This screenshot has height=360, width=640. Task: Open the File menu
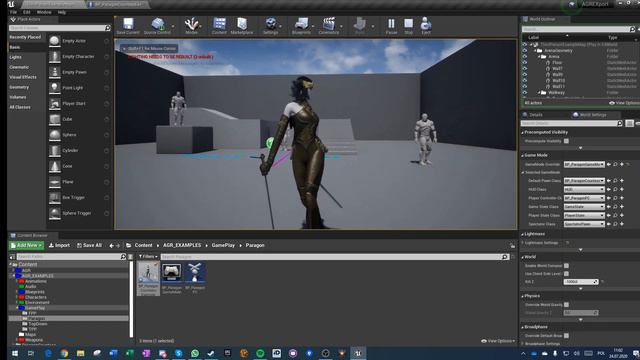[13, 12]
